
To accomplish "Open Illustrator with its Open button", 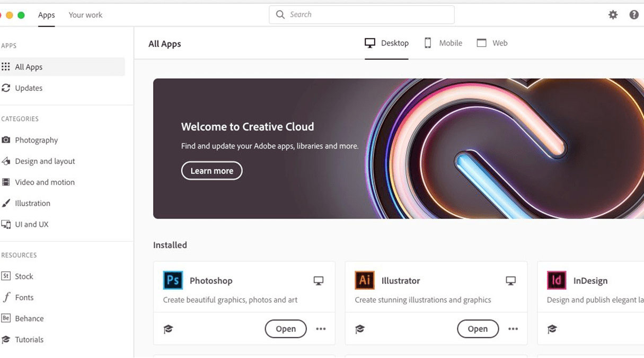I will point(478,329).
